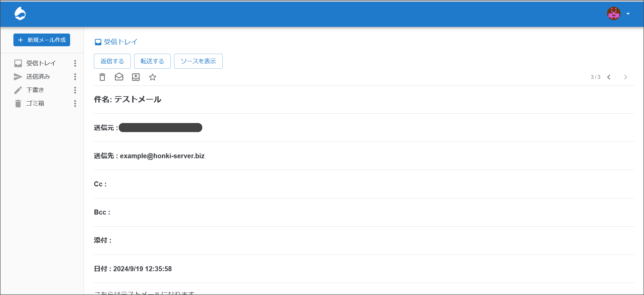This screenshot has width=644, height=295.
Task: Open the 受信トレイ folder in sidebar
Action: coord(41,63)
